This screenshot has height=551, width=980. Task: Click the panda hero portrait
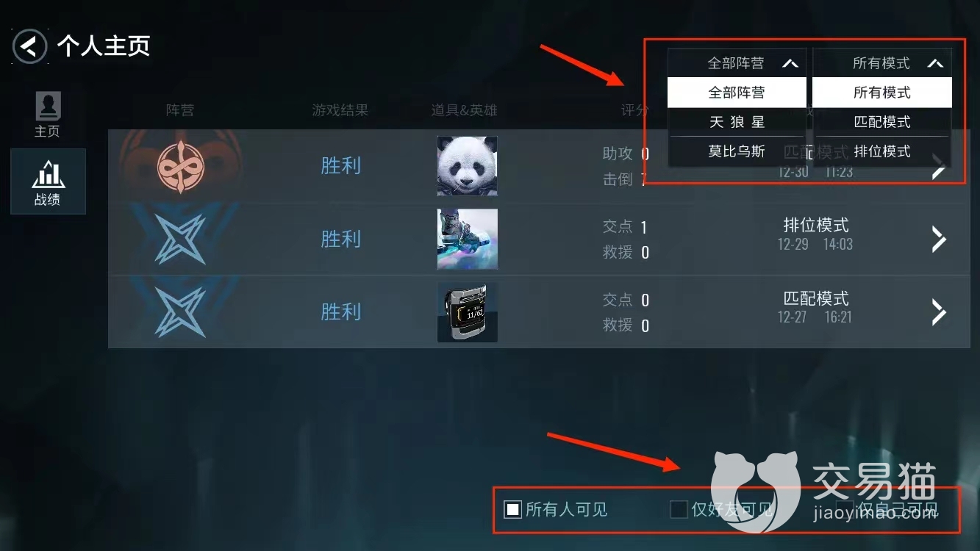click(x=468, y=166)
